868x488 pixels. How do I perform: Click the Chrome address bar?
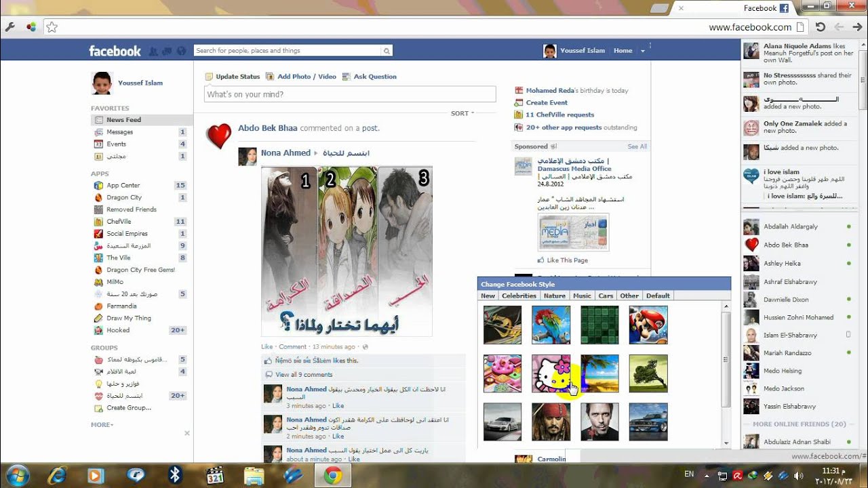coord(426,27)
